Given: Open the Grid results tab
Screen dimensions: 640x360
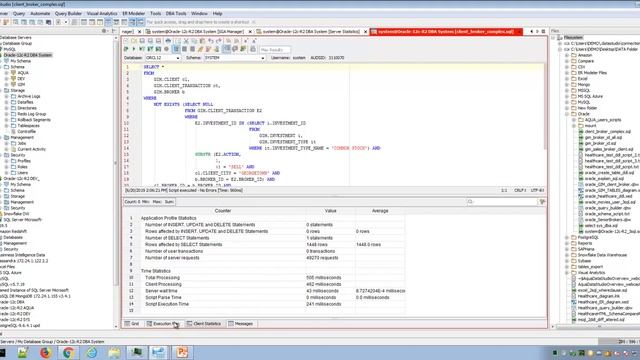Looking at the screenshot, I should tap(132, 324).
